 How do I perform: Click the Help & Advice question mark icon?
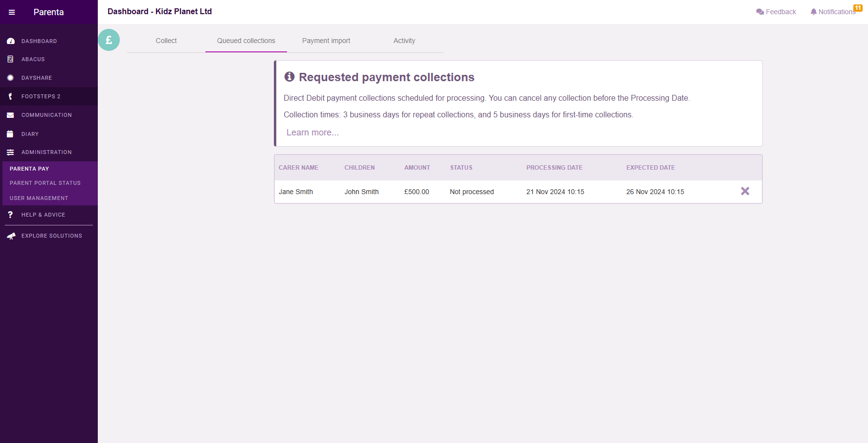click(x=10, y=215)
